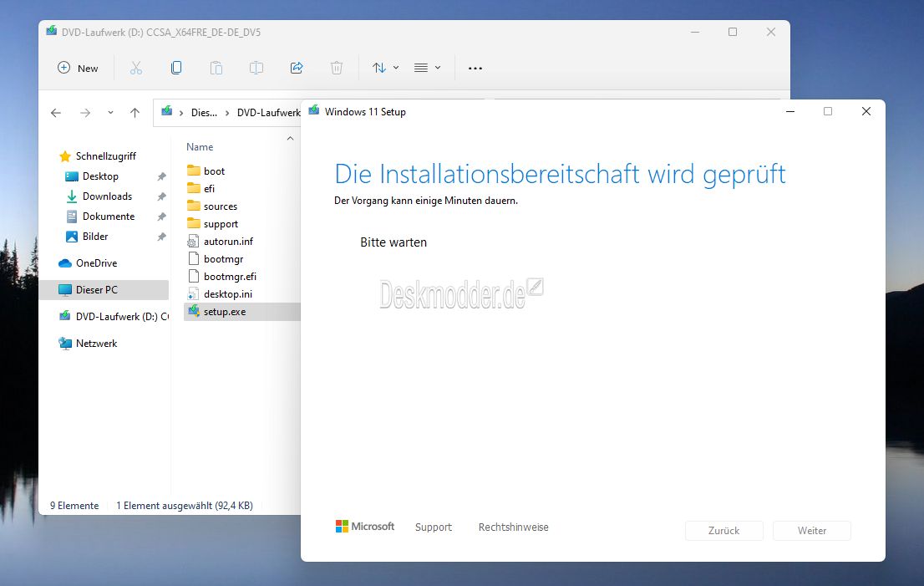Viewport: 924px width, 586px height.
Task: Click the Rechtshinweise link in Setup window
Action: pyautogui.click(x=513, y=527)
